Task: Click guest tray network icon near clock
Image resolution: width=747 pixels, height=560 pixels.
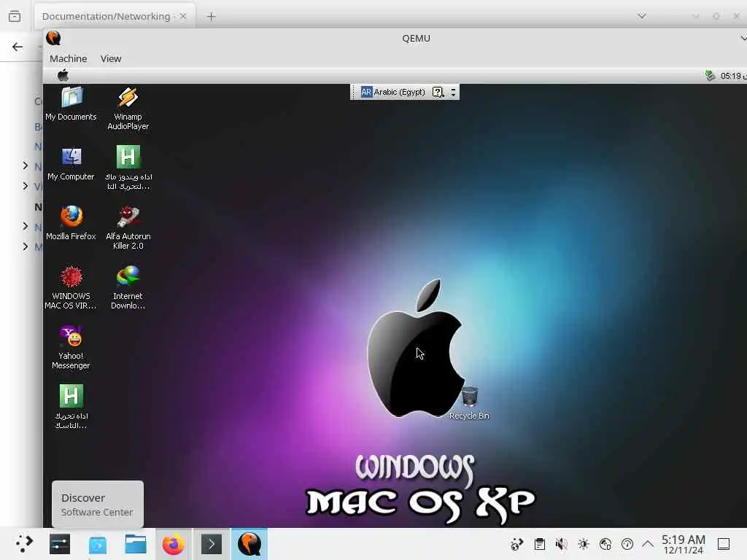Action: [710, 76]
